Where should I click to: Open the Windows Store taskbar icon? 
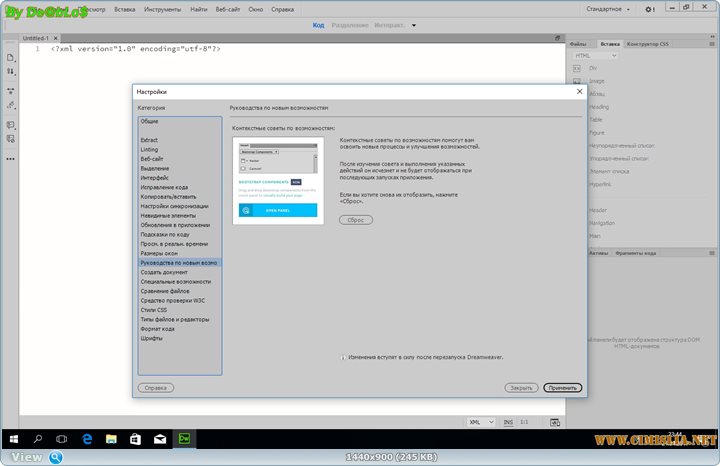click(135, 438)
